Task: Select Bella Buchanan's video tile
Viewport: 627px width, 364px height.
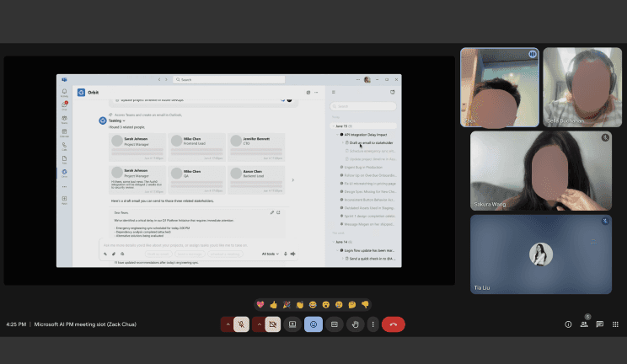Action: pos(582,88)
